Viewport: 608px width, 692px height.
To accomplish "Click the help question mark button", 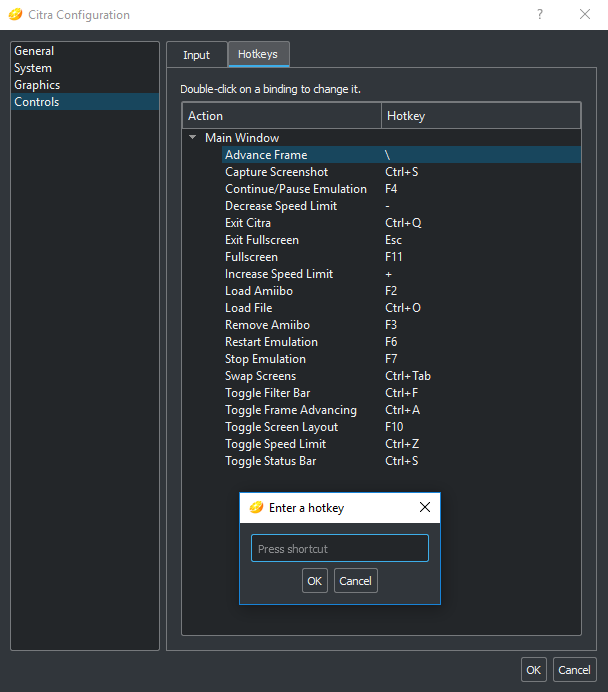I will 540,15.
